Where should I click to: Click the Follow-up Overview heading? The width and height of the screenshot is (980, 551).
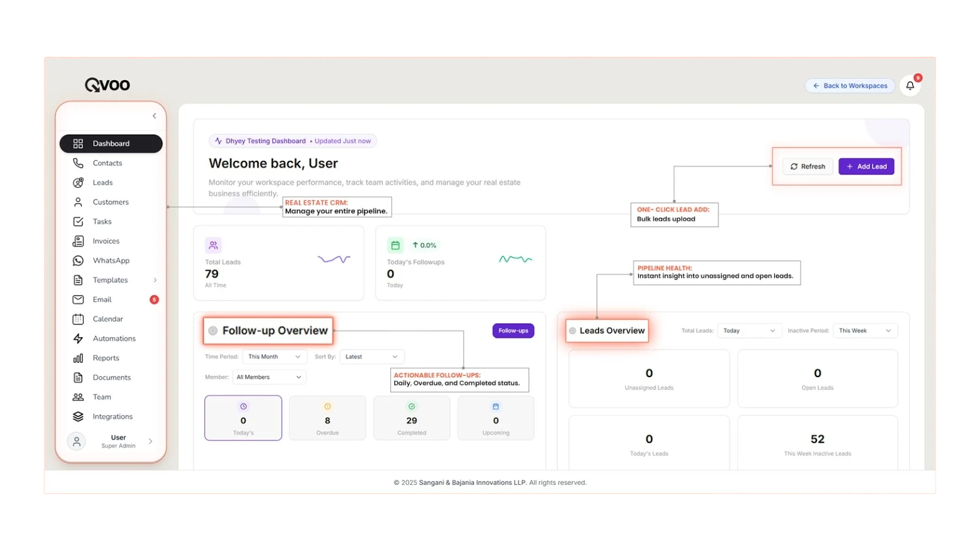[x=275, y=331]
